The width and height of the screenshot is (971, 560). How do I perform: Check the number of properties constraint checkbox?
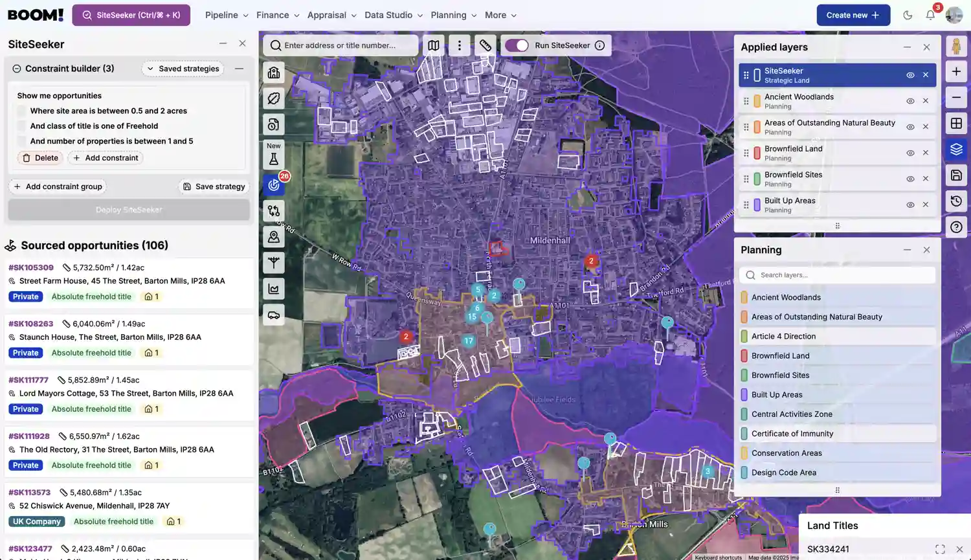pyautogui.click(x=21, y=141)
